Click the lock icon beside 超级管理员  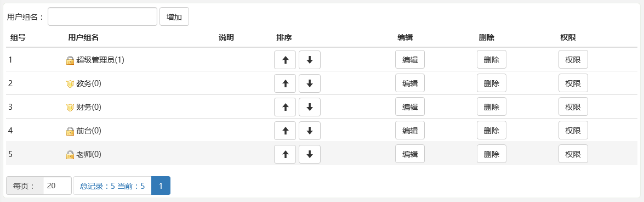coord(70,60)
